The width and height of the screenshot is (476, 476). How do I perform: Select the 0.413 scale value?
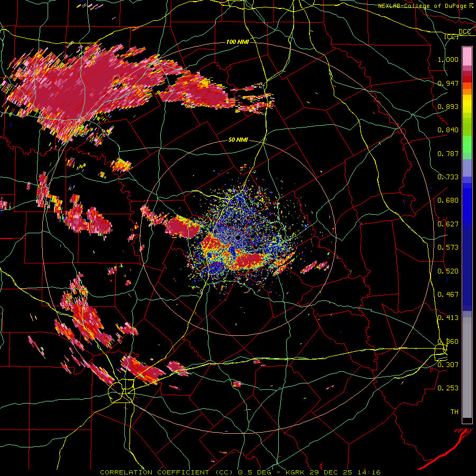pyautogui.click(x=448, y=317)
